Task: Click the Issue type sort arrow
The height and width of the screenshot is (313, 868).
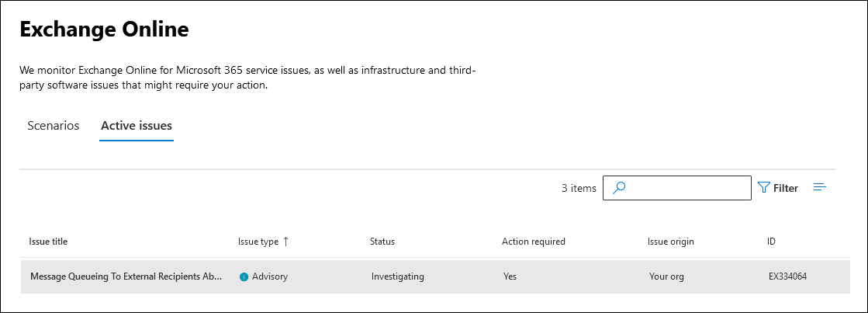Action: (x=286, y=242)
